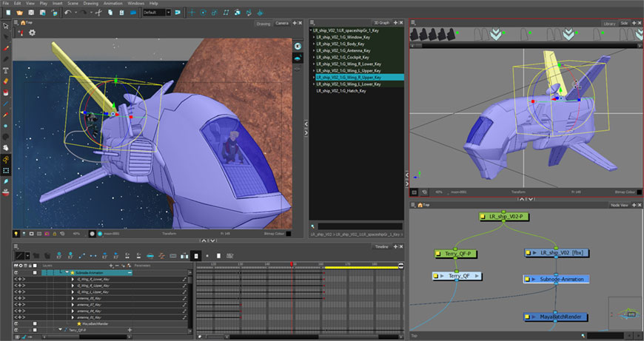Switch to the Drawing view tab
This screenshot has height=341, width=644.
264,24
